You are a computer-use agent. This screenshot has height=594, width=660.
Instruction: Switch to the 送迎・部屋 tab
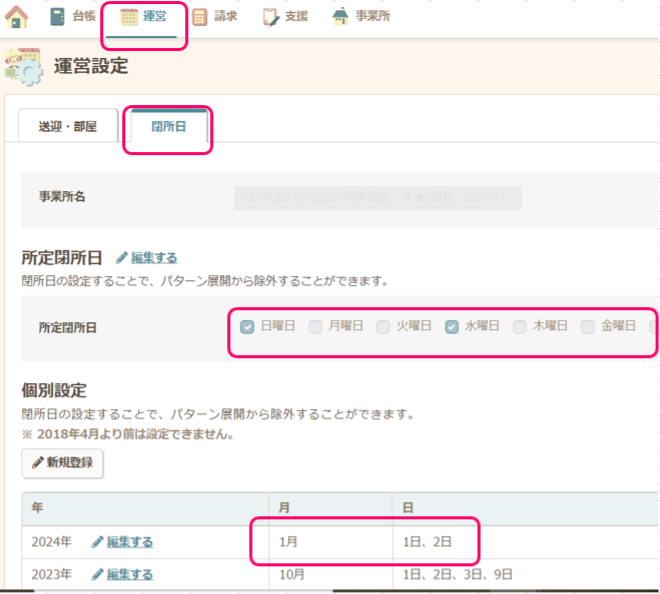point(68,128)
